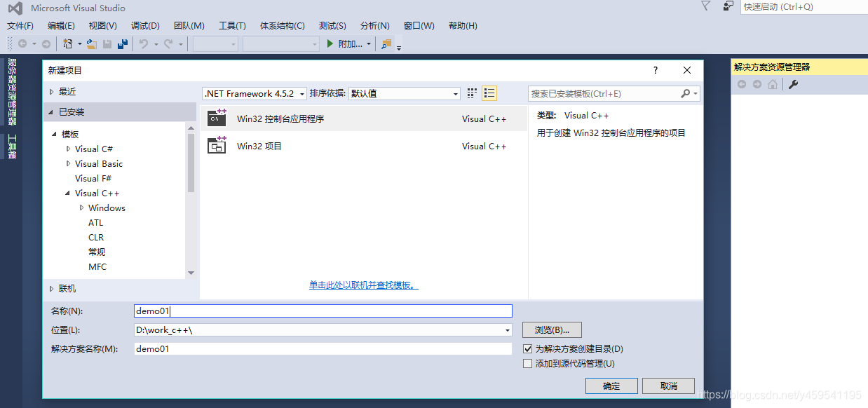The image size is (868, 408).
Task: Click the Win32 Project template icon
Action: [x=217, y=145]
